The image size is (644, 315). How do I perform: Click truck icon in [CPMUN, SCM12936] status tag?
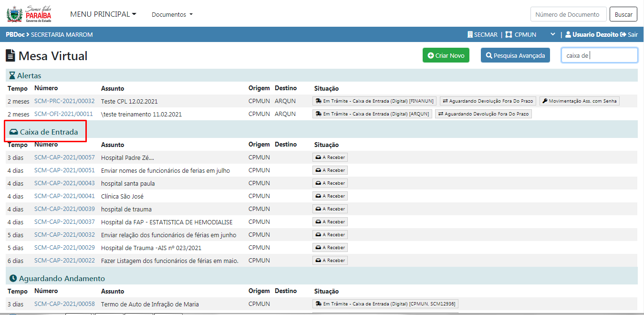pos(318,304)
